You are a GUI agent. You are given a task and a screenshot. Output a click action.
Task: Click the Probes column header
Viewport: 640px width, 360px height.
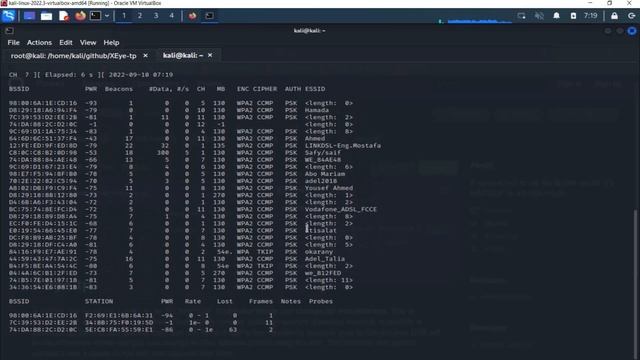pyautogui.click(x=321, y=301)
